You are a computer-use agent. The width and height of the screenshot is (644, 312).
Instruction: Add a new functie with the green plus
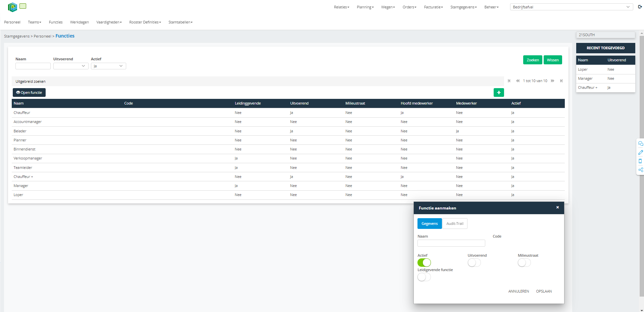pyautogui.click(x=499, y=92)
